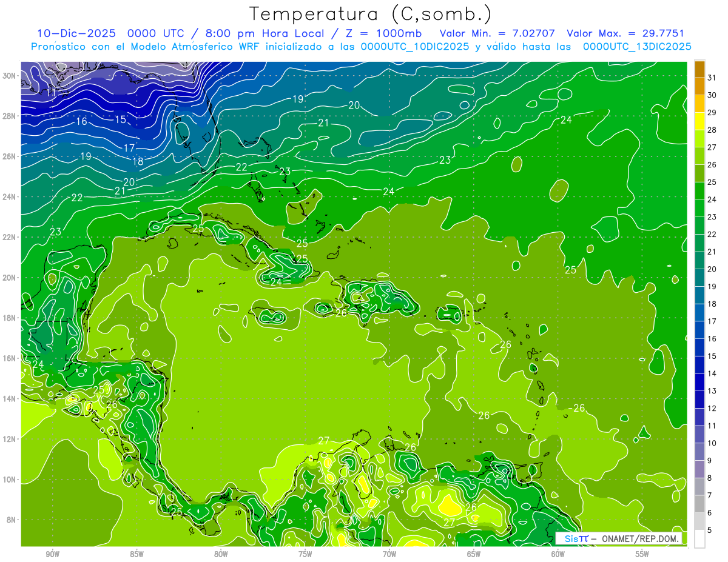This screenshot has height=562, width=728.
Task: Click legend scale value 24
Action: [712, 199]
